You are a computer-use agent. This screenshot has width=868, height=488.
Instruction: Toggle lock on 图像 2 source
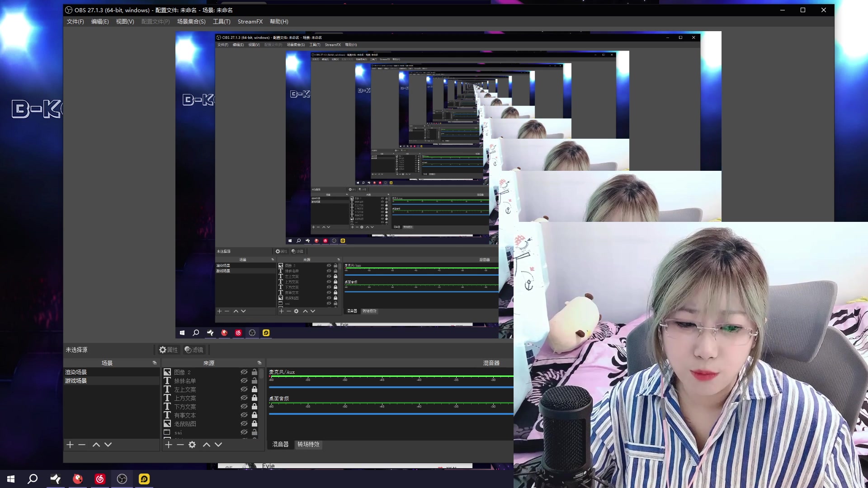click(255, 372)
